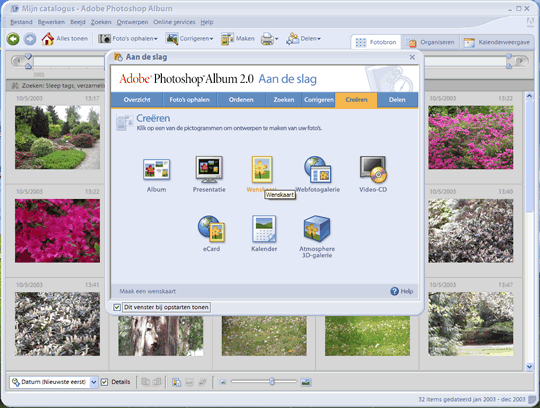The height and width of the screenshot is (408, 540).
Task: Switch to the Overzicht tab
Action: tap(137, 100)
